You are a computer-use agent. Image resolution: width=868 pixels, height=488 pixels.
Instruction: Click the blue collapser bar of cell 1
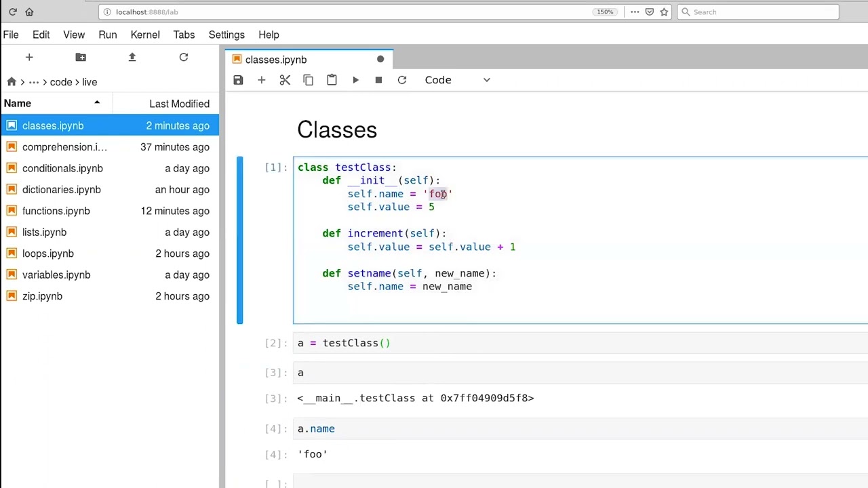(x=239, y=240)
